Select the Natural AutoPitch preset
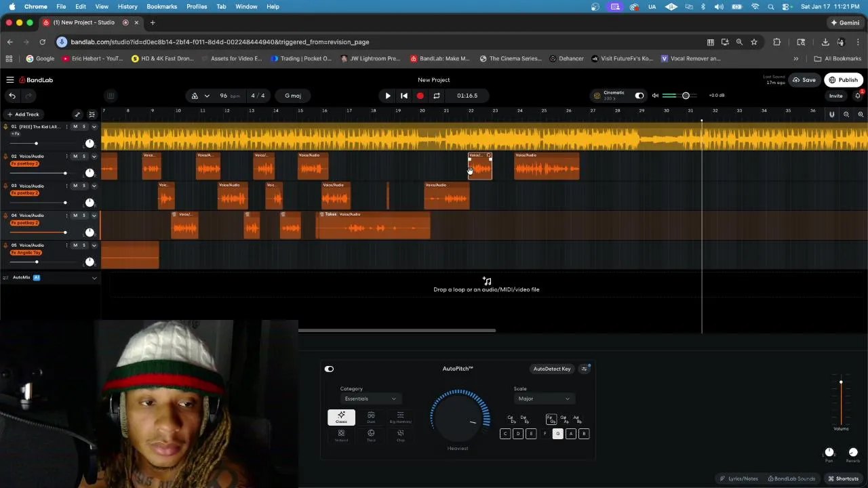868x488 pixels. point(341,436)
